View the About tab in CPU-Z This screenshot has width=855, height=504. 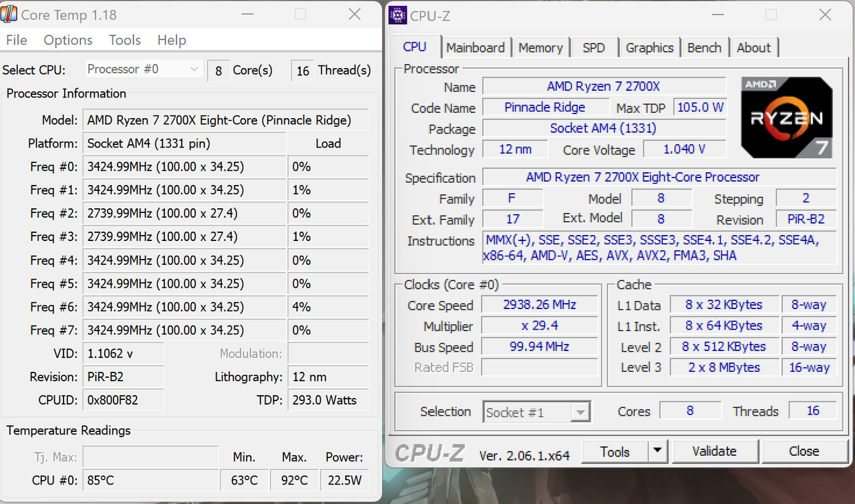pos(754,47)
